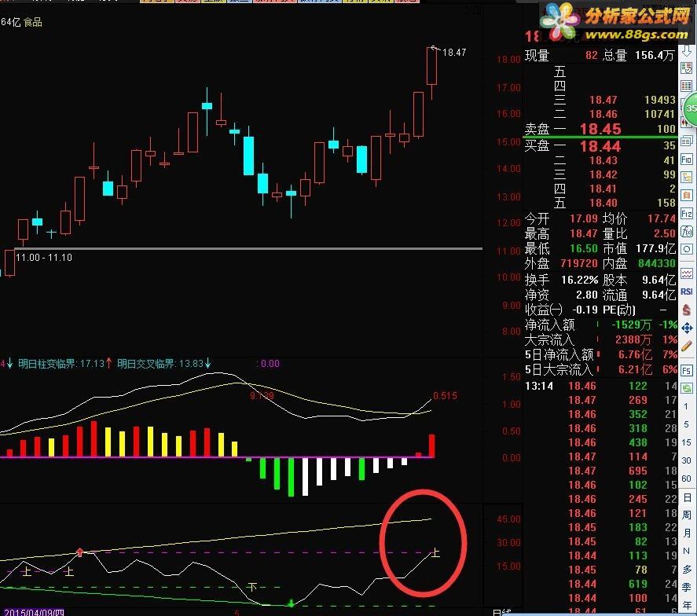Select the 周 weekly period
Screen dimensions: 697x616
687,515
